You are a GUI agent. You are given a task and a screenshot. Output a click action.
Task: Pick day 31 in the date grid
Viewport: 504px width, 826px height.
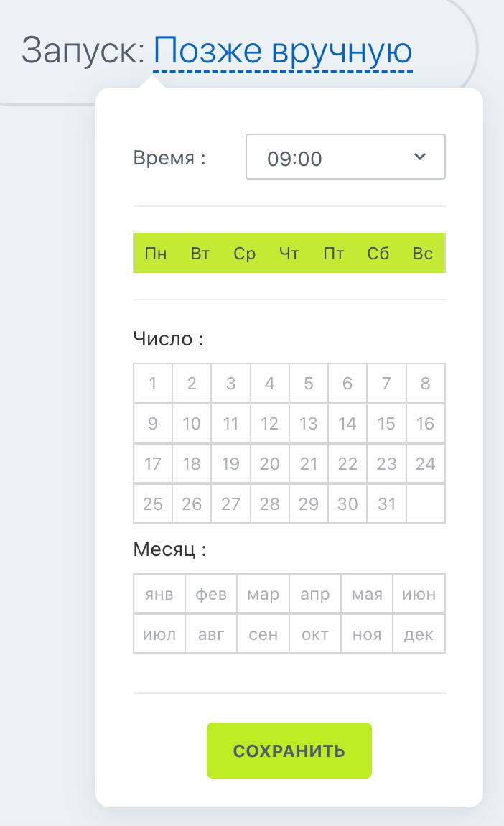click(386, 504)
